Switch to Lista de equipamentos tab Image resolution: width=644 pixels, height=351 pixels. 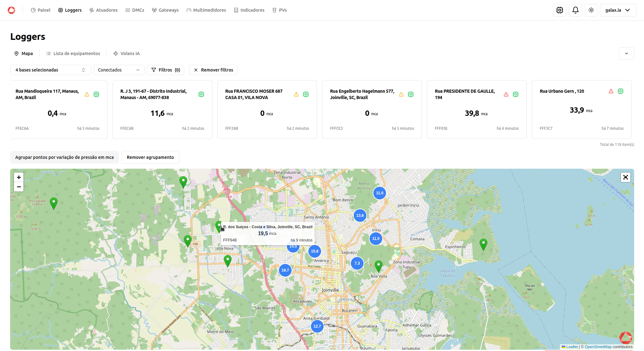(73, 53)
